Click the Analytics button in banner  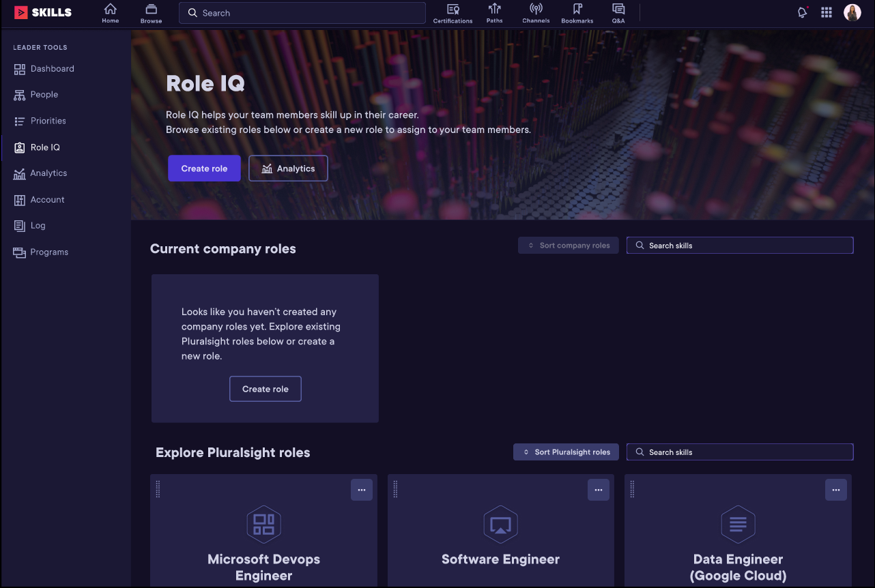click(x=288, y=168)
